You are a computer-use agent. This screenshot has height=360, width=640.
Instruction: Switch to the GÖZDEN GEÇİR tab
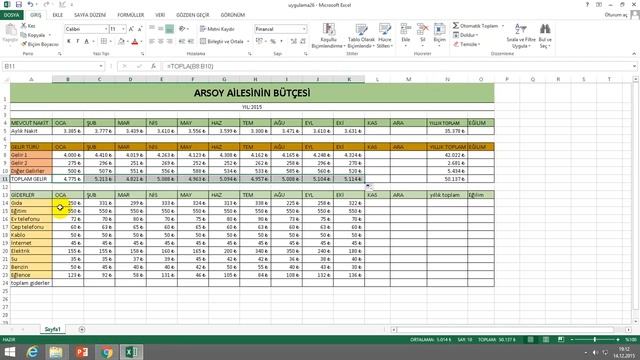[x=193, y=15]
